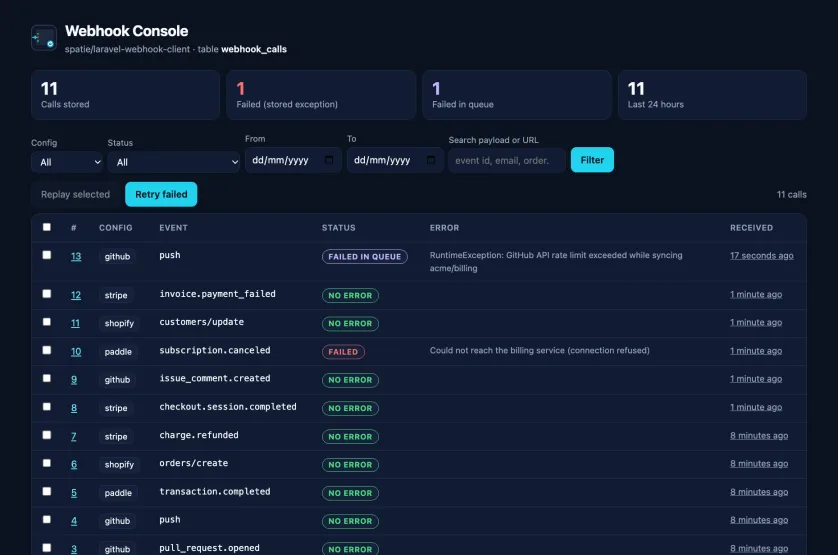Click the red FAILED status badge
This screenshot has height=555, width=838.
343,352
